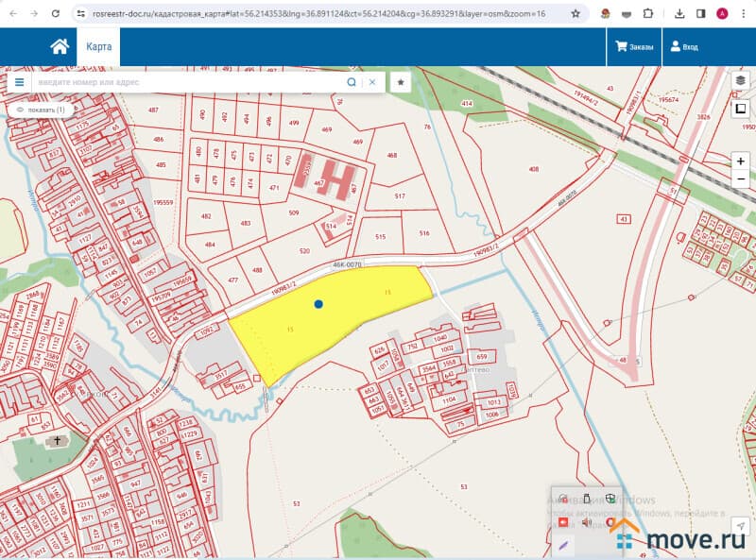Reload the page in the browser
The image size is (756, 560).
pyautogui.click(x=56, y=14)
